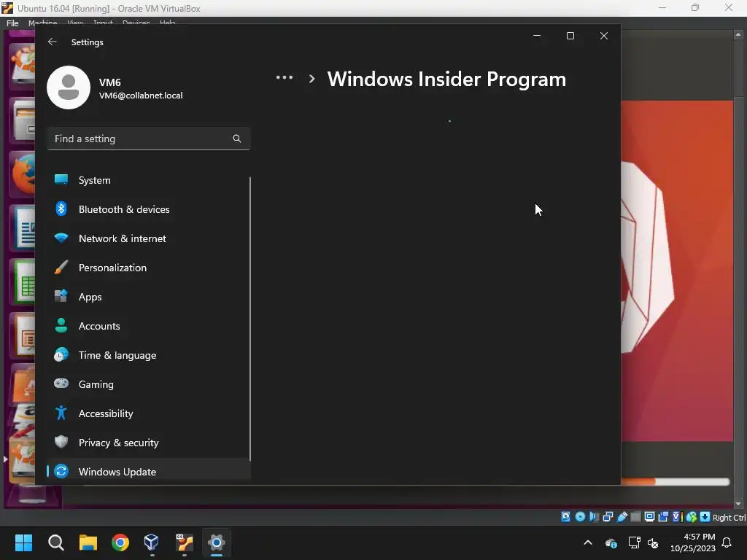Maximize the Settings window
The image size is (747, 560).
570,36
